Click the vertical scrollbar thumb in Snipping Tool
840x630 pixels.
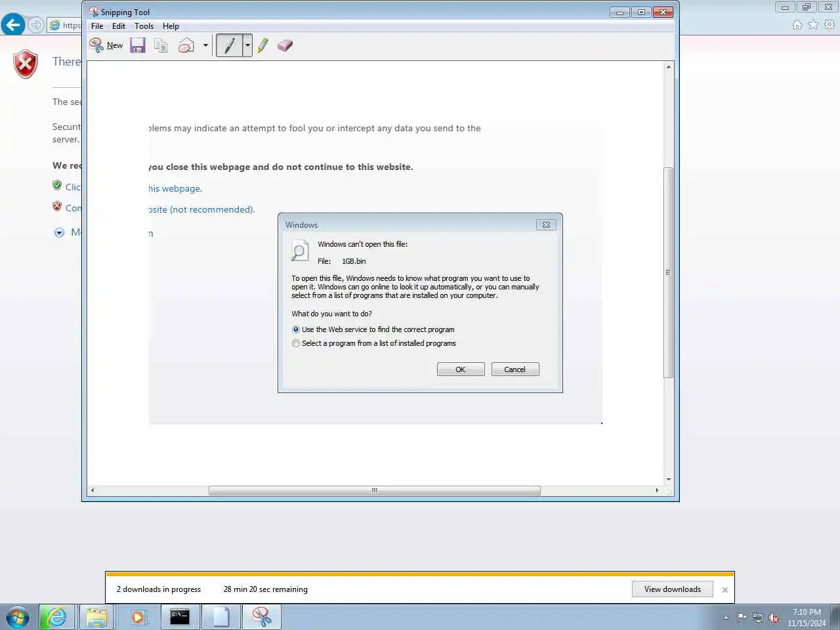[x=669, y=272]
